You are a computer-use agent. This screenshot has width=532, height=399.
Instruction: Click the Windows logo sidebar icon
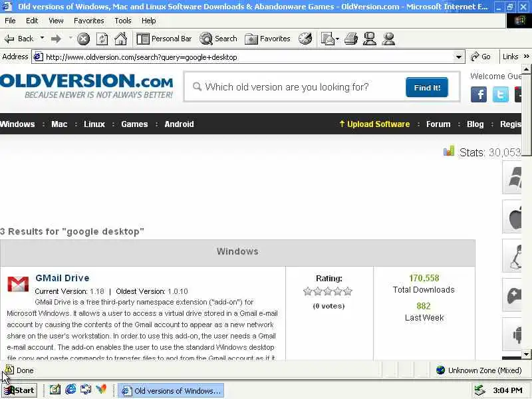512,178
